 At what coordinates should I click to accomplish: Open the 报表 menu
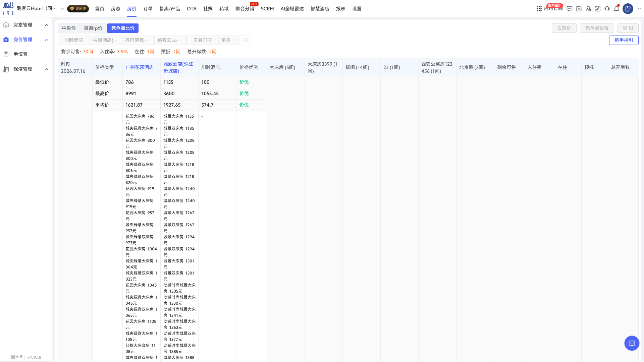(x=340, y=9)
